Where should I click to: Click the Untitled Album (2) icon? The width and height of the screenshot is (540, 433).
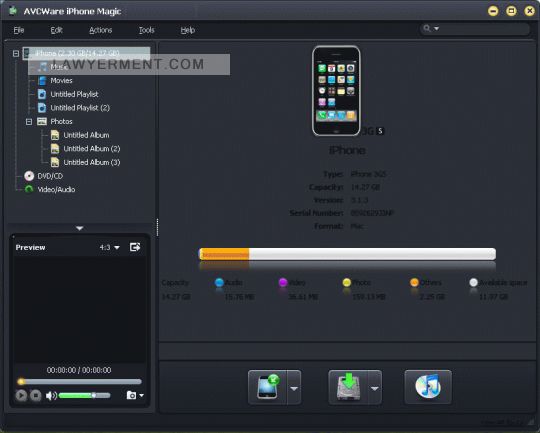pos(55,148)
